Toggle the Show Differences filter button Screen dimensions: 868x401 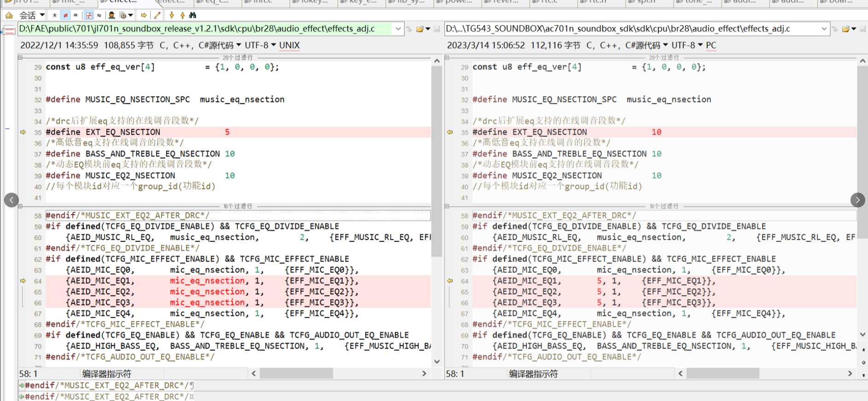[65, 15]
